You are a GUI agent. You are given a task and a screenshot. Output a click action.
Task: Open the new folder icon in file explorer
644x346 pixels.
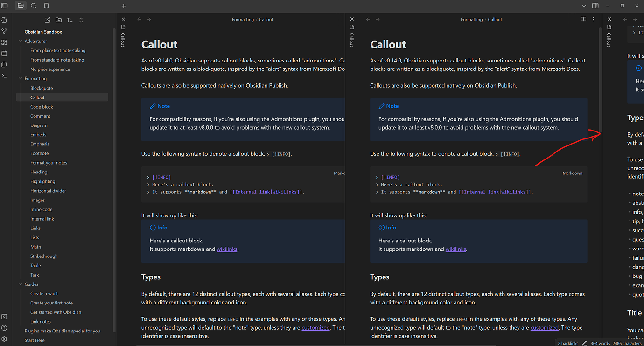point(58,20)
